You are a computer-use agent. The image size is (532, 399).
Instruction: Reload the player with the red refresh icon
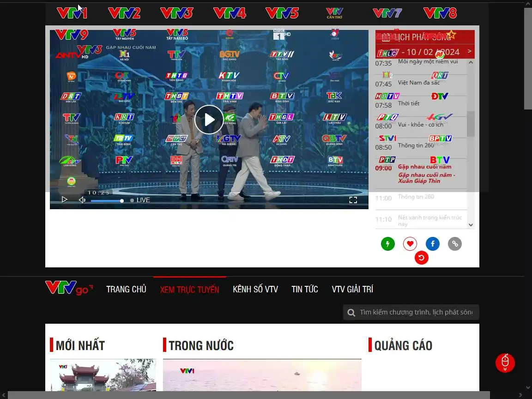pos(421,258)
